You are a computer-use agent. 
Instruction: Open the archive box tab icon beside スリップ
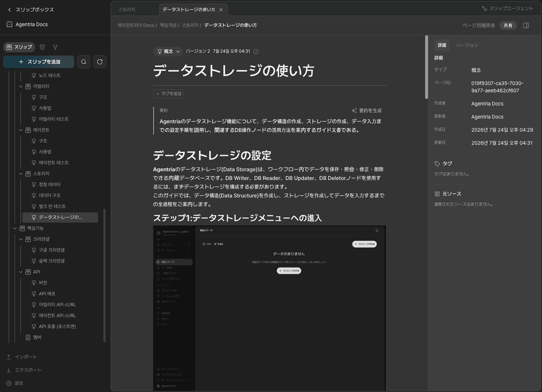42,47
